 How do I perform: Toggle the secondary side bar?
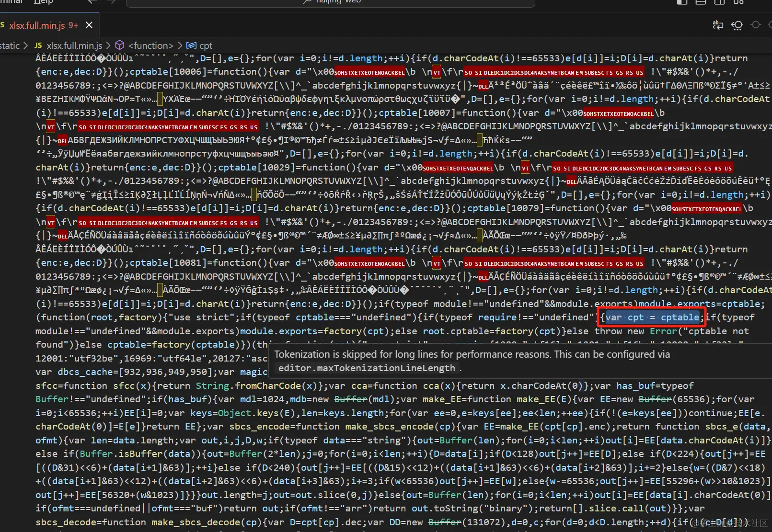[720, 2]
